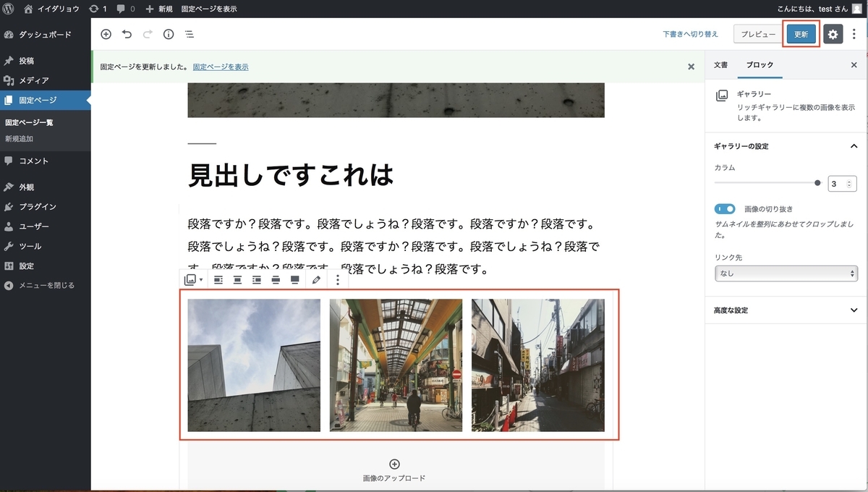This screenshot has width=868, height=492.
Task: Click the プレビュー button
Action: 757,34
